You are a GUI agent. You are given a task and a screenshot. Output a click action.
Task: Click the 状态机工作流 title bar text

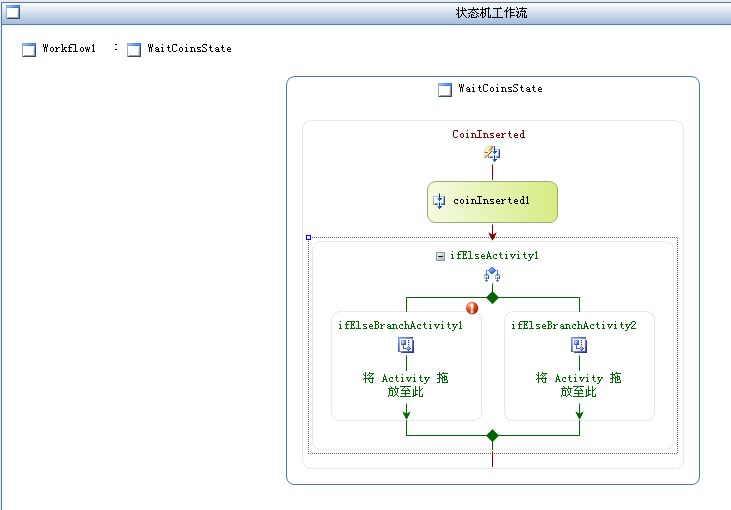pyautogui.click(x=491, y=13)
